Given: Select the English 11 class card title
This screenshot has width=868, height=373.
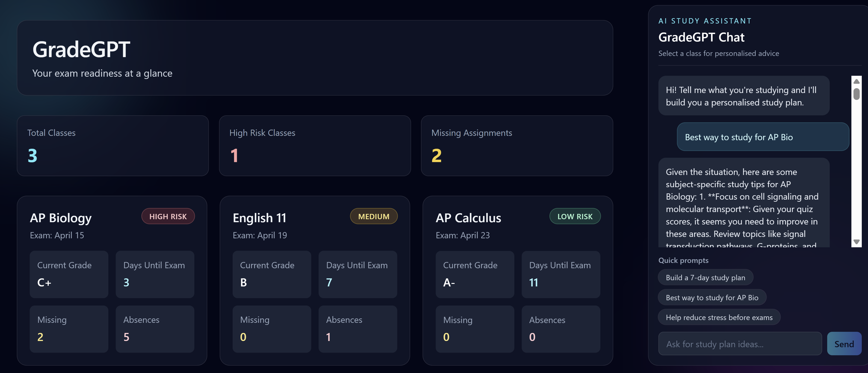Looking at the screenshot, I should click(x=259, y=218).
